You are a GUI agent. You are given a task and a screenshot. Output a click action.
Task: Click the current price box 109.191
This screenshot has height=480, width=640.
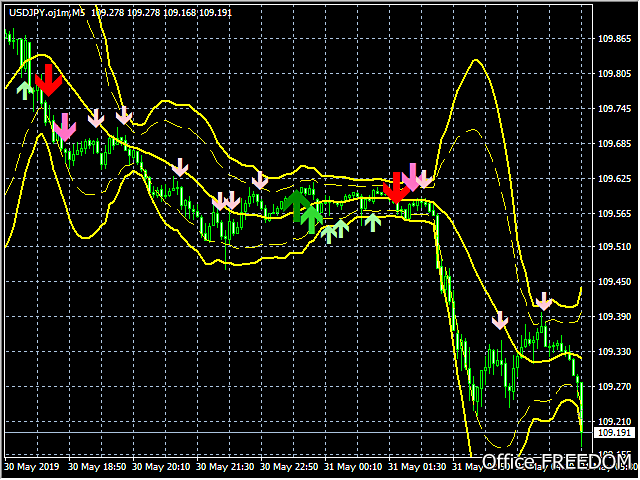tap(614, 433)
